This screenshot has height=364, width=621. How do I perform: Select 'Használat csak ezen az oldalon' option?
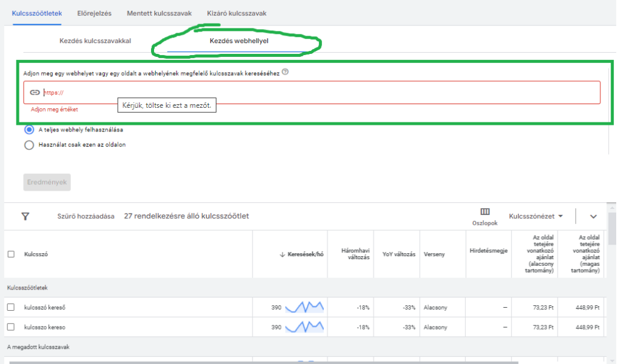click(29, 145)
